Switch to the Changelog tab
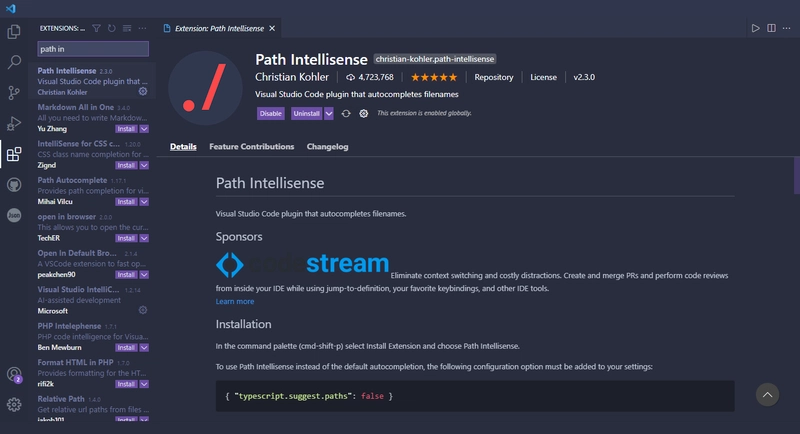The height and width of the screenshot is (434, 800). 328,146
